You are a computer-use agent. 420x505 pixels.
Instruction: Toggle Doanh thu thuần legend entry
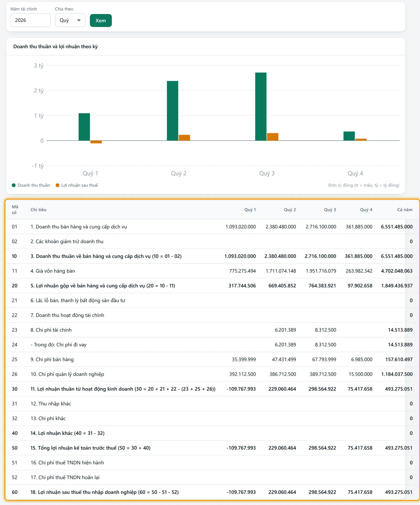click(x=31, y=185)
